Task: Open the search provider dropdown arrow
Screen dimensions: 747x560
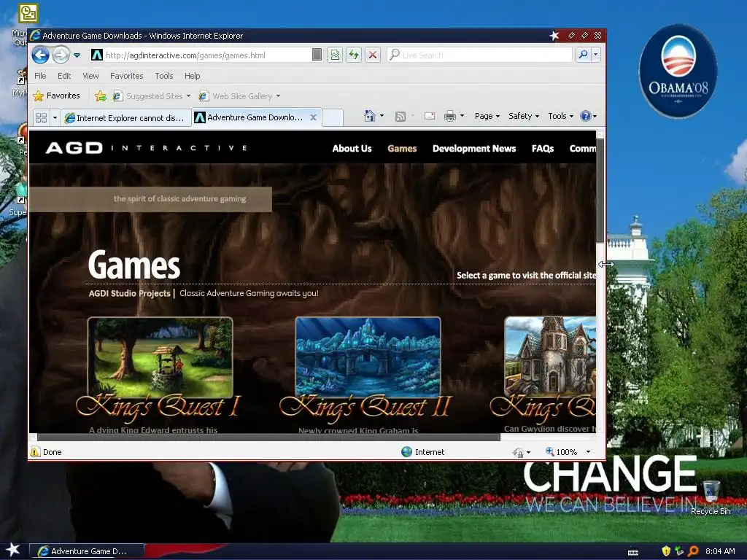Action: click(x=595, y=55)
